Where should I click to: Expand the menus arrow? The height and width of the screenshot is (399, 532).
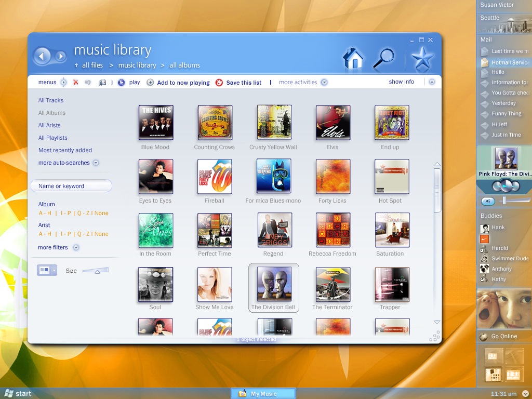(x=63, y=82)
